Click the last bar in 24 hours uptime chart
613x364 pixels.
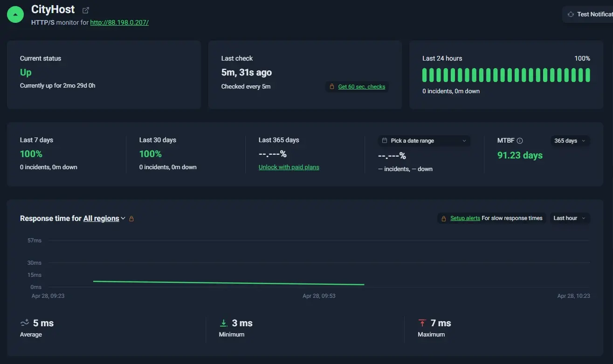tap(588, 75)
